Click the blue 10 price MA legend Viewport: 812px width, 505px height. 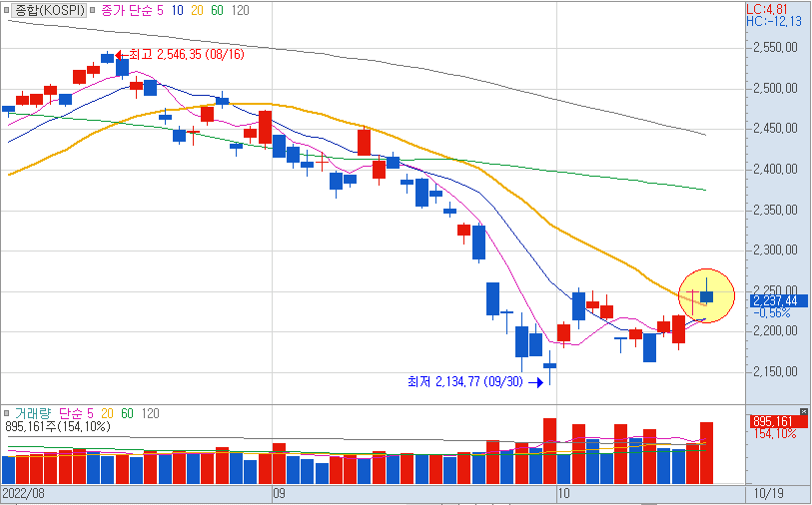click(x=177, y=10)
